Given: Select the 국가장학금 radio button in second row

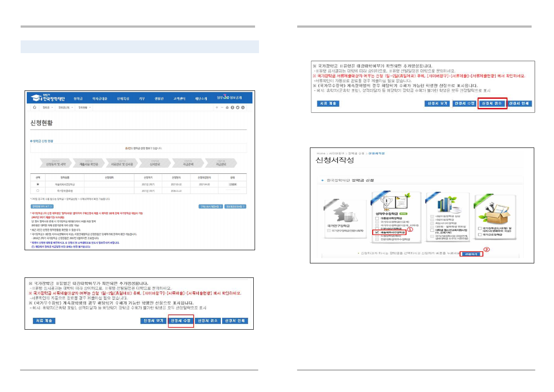Looking at the screenshot, I should [38, 191].
